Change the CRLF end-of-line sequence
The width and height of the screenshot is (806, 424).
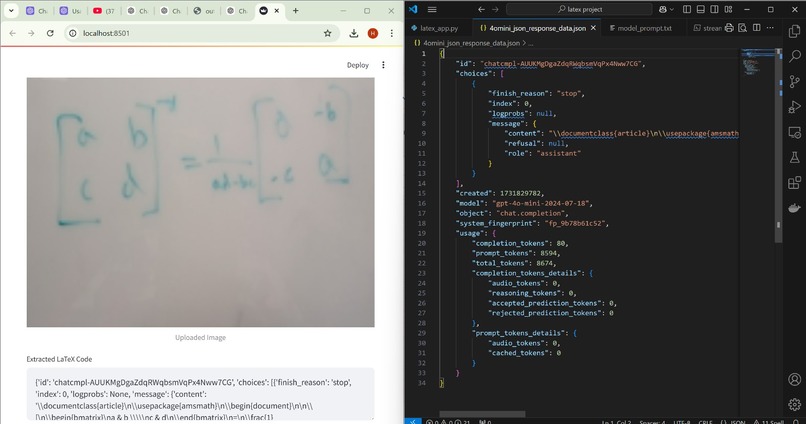tap(705, 422)
